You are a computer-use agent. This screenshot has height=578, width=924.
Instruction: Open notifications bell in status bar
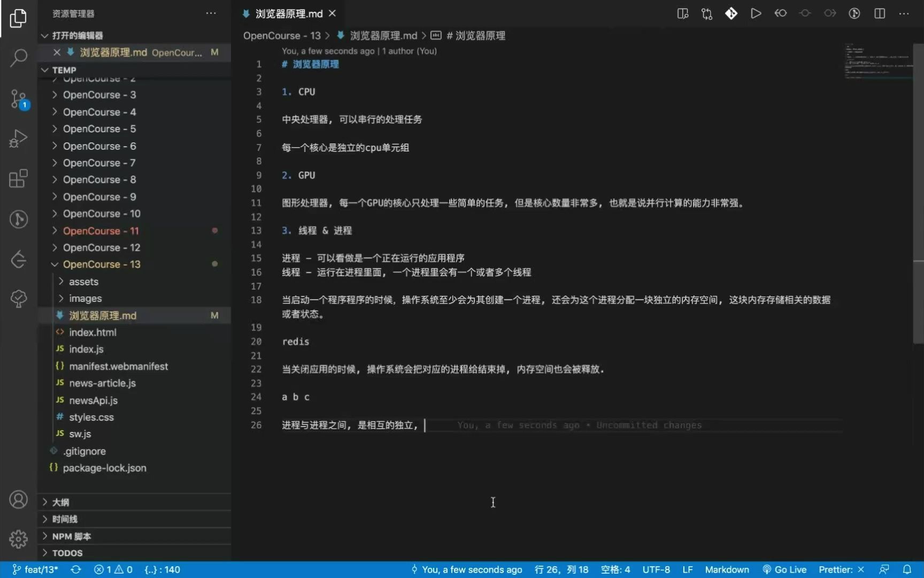907,569
